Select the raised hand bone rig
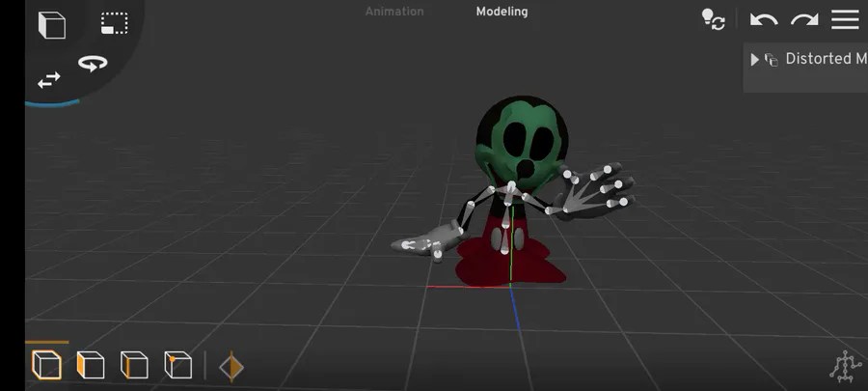 595,191
